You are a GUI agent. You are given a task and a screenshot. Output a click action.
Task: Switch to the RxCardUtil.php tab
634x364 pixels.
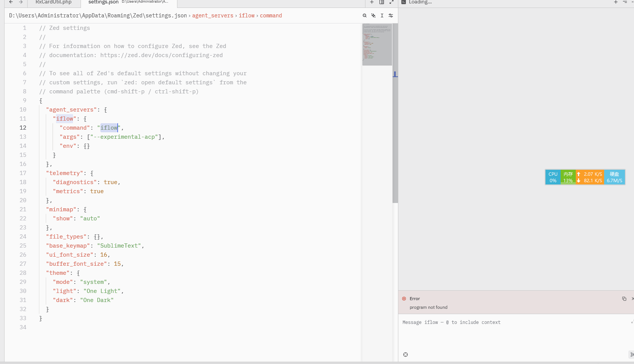(53, 2)
